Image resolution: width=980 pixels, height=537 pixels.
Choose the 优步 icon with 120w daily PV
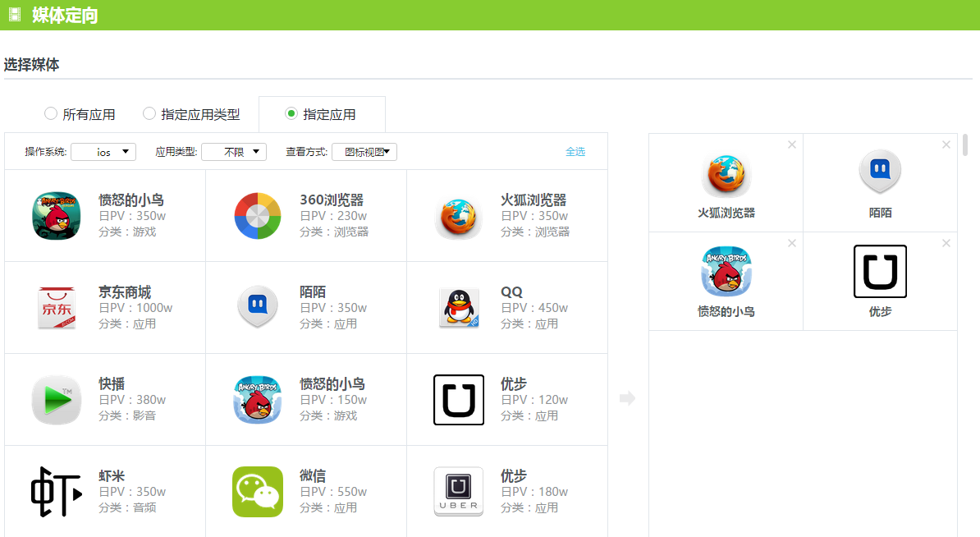(x=459, y=400)
